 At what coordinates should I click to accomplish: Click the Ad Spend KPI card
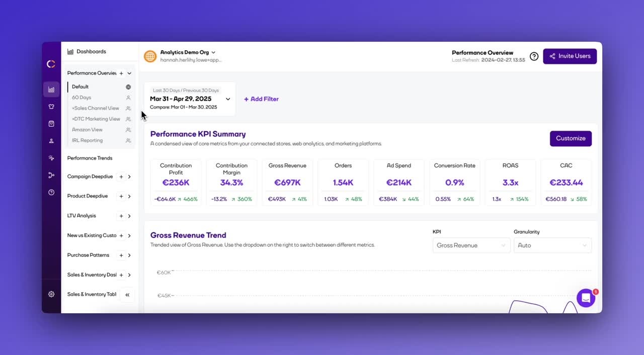click(399, 182)
